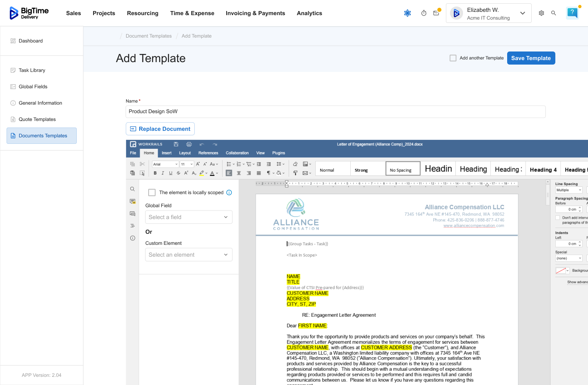This screenshot has width=588, height=385.
Task: Expand the Global Field 'Select a field' dropdown
Action: click(x=189, y=217)
